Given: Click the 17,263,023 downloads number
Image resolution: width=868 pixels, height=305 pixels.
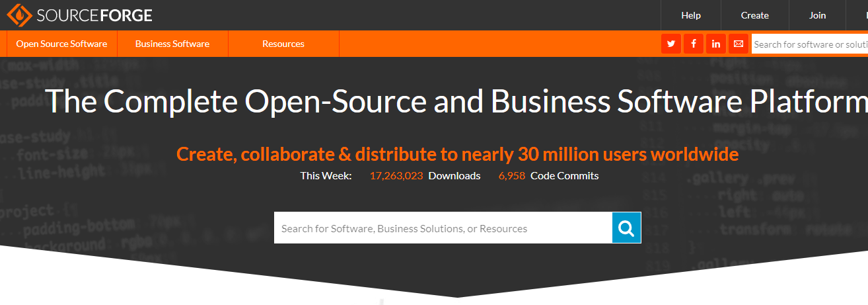Looking at the screenshot, I should click(x=396, y=176).
